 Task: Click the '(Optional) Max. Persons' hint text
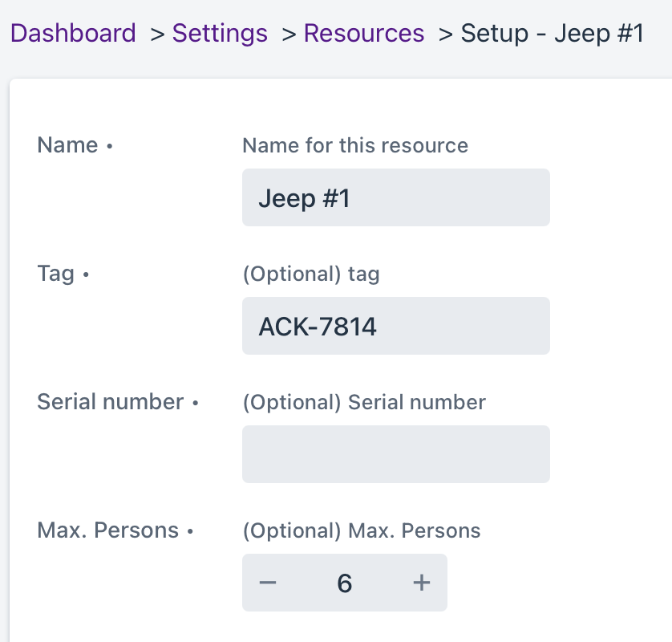click(362, 530)
